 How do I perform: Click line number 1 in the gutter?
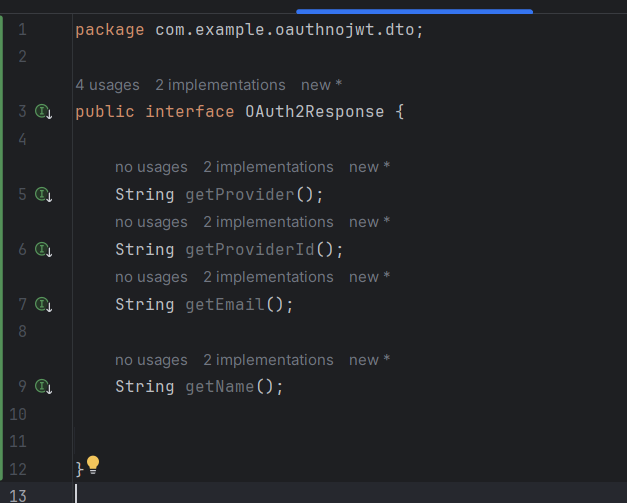[x=22, y=30]
